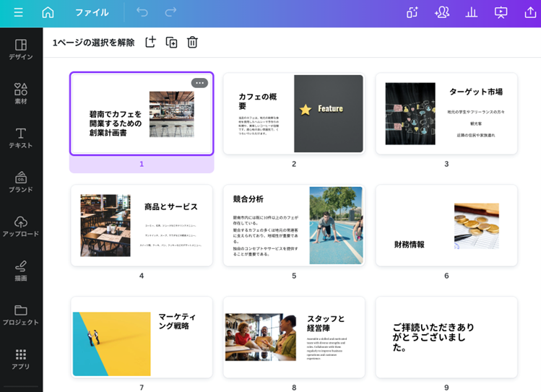The image size is (541, 392).
Task: Select the スタッフと経営陣 page thumbnail
Action: [294, 337]
